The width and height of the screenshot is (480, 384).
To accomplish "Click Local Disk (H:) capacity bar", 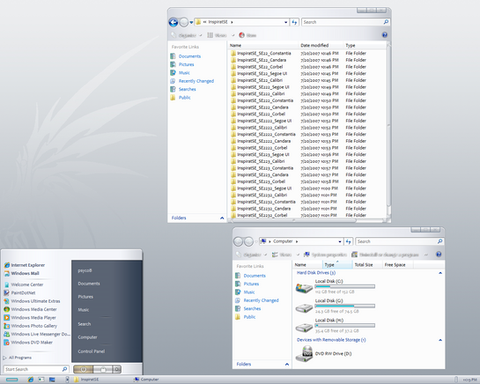I will 345,325.
